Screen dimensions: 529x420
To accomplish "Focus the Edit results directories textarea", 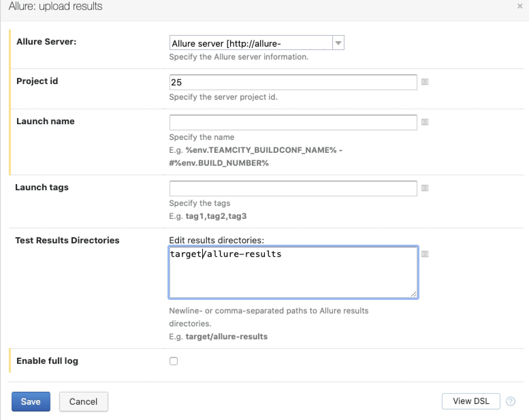I will pos(293,276).
